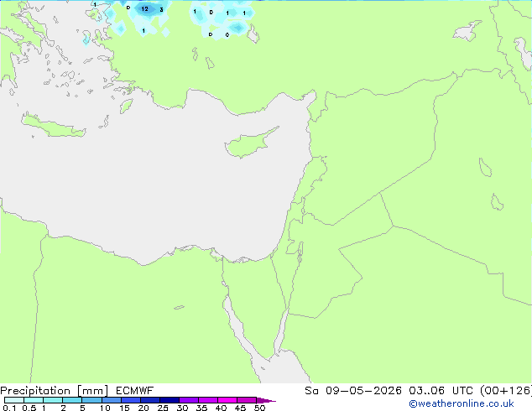Select the 0.1 mm legend color swatch
Image resolution: width=532 pixels, height=411 pixels.
(14, 400)
